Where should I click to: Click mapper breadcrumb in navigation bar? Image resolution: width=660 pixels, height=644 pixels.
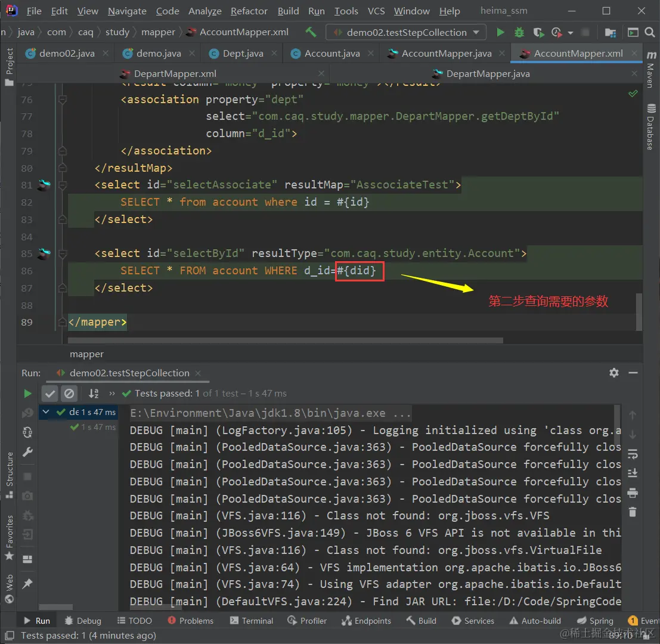tap(158, 32)
